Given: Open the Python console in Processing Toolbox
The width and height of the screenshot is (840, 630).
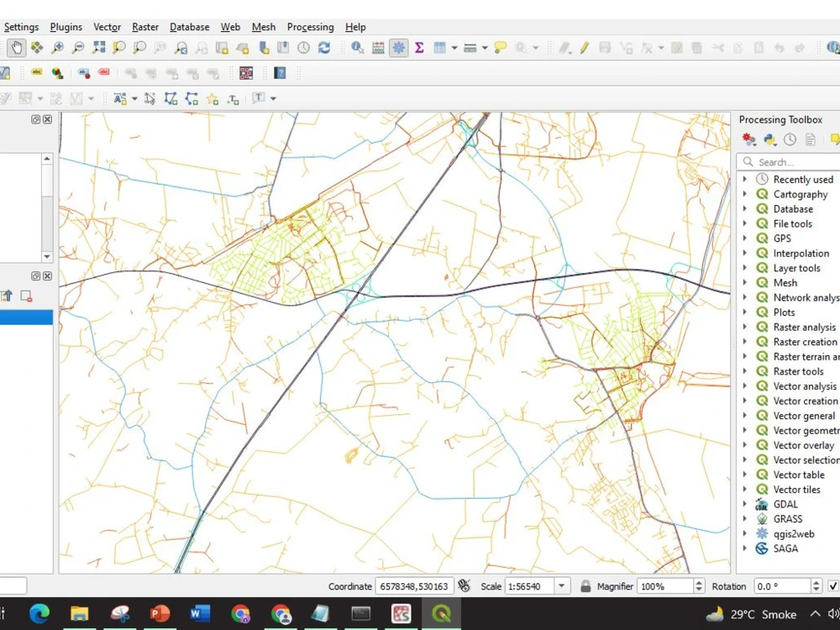Looking at the screenshot, I should click(769, 139).
